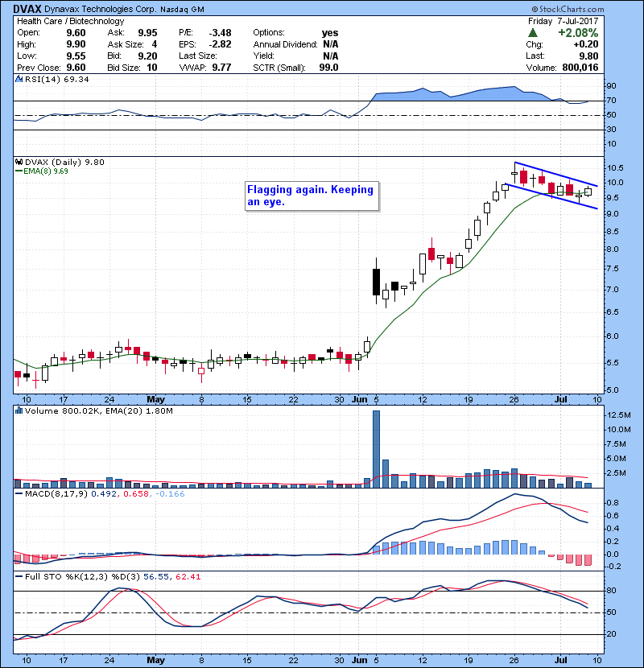Click the tall June 5 volume spike bar

click(x=376, y=449)
